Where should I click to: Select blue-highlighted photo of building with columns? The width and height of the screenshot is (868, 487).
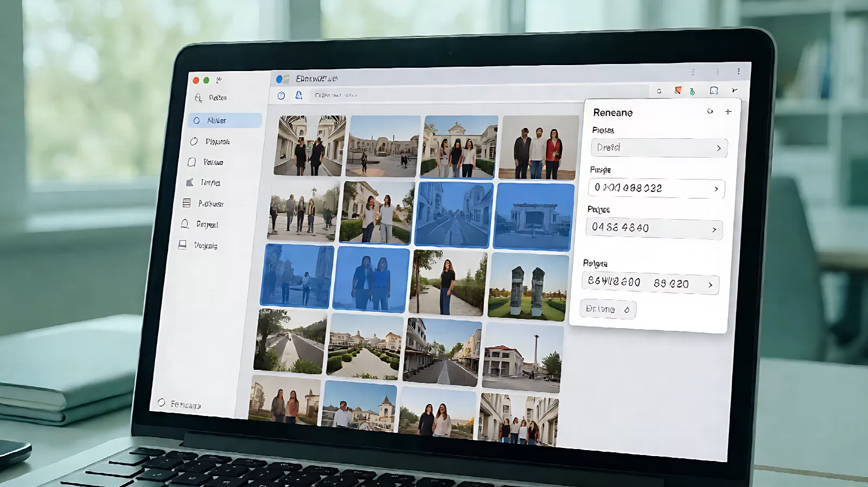point(534,217)
